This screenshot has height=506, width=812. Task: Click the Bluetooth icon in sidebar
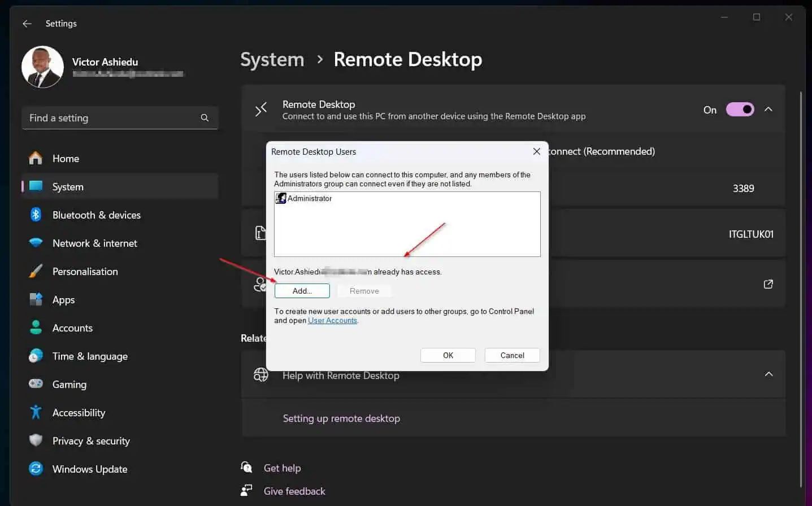pyautogui.click(x=36, y=215)
